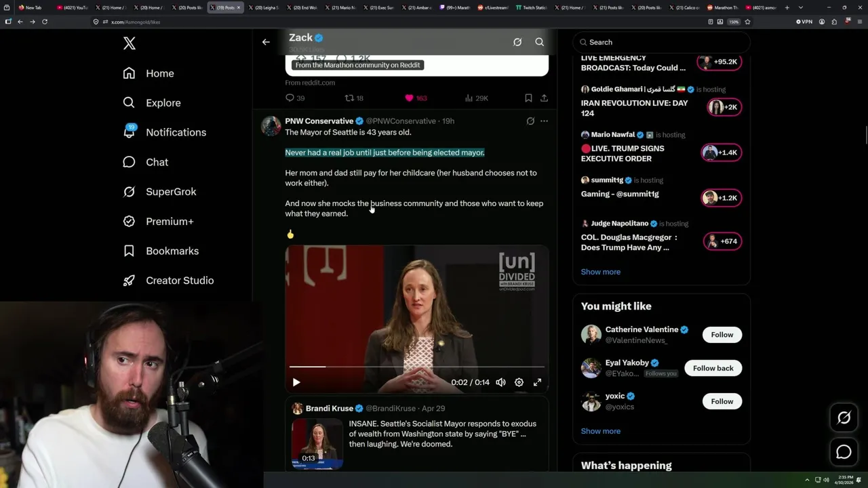This screenshot has width=868, height=488.
Task: Reset the 150% zoom level indicator
Action: click(733, 22)
